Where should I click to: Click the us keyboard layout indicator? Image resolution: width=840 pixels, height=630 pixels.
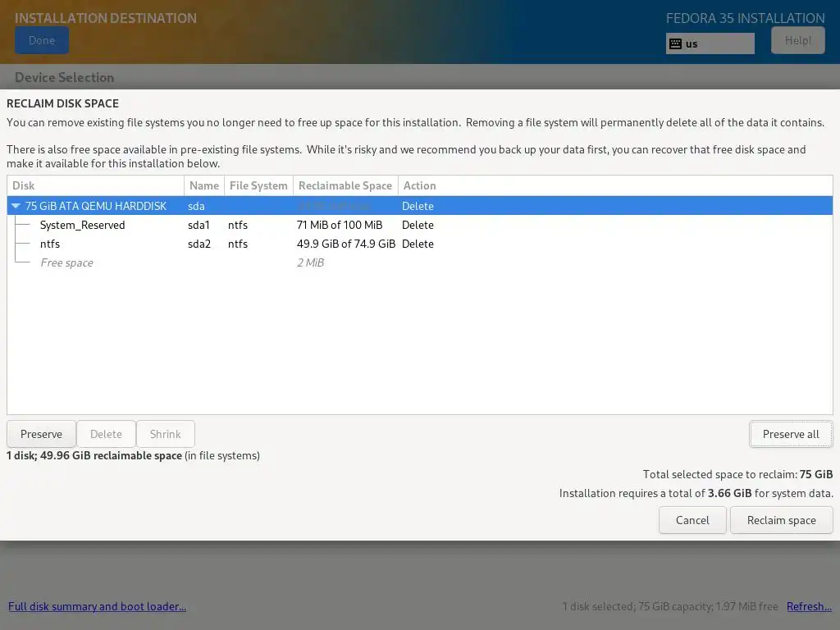710,44
